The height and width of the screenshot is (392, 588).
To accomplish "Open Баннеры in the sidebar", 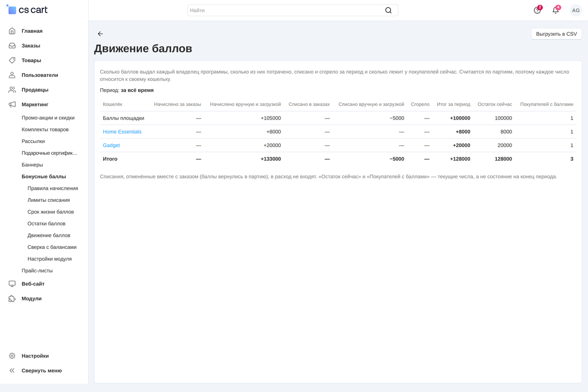I will 32,165.
